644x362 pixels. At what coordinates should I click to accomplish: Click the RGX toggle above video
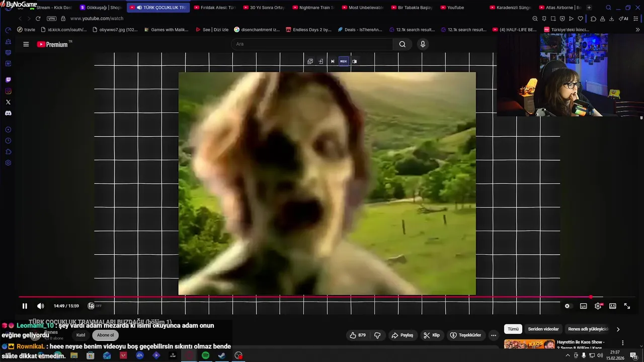click(344, 61)
